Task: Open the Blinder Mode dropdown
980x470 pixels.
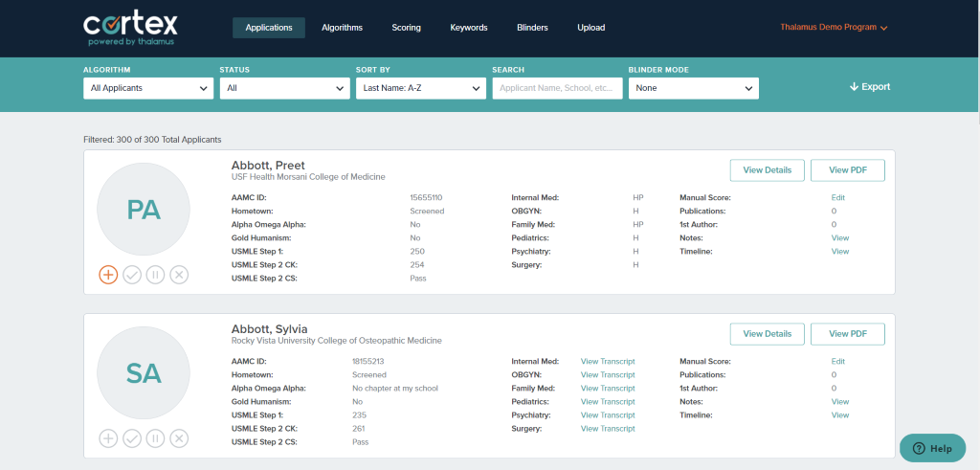Action: pyautogui.click(x=694, y=88)
